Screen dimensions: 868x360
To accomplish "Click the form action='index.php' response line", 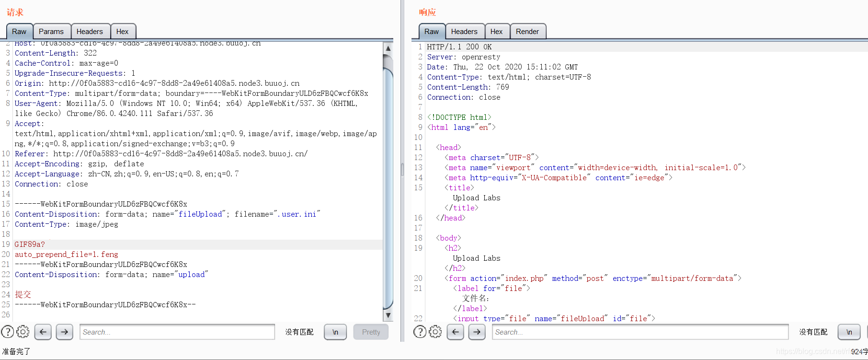I will [x=593, y=279].
